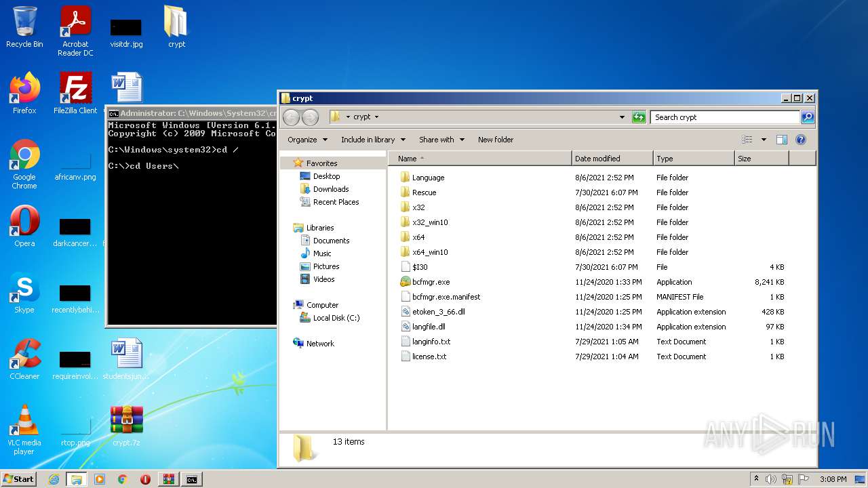The height and width of the screenshot is (488, 868).
Task: Open Explorer help button
Action: click(x=800, y=140)
